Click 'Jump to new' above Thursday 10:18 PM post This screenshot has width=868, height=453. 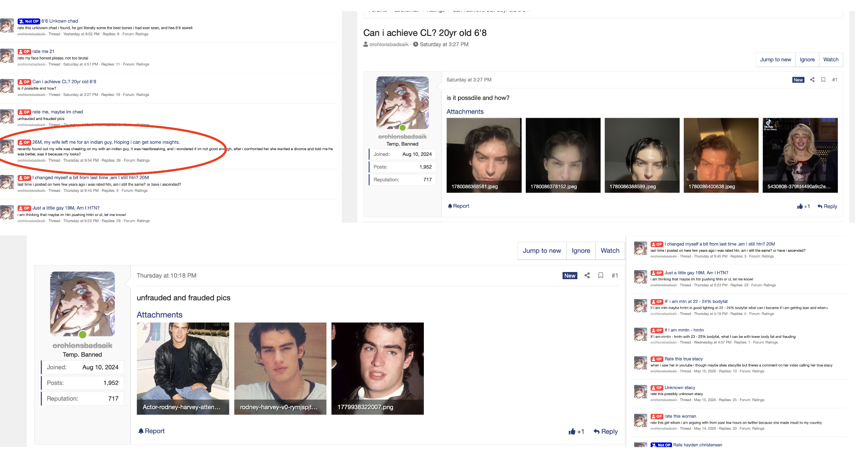(542, 251)
